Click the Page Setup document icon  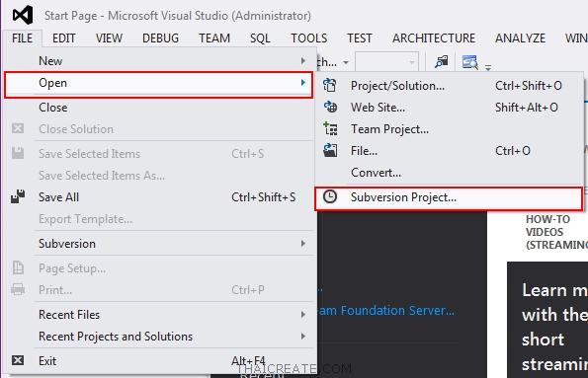(18, 267)
